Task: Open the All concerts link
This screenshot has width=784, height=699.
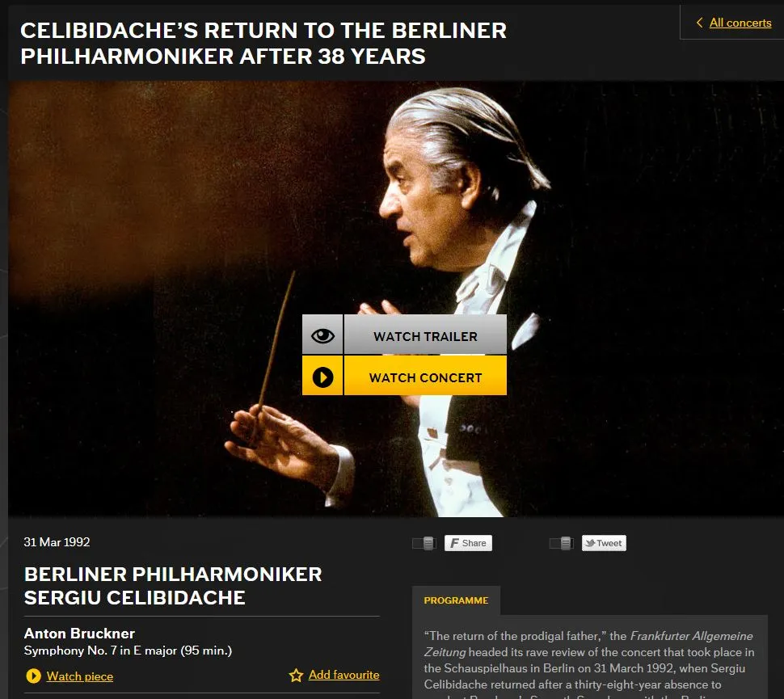Action: [x=740, y=23]
